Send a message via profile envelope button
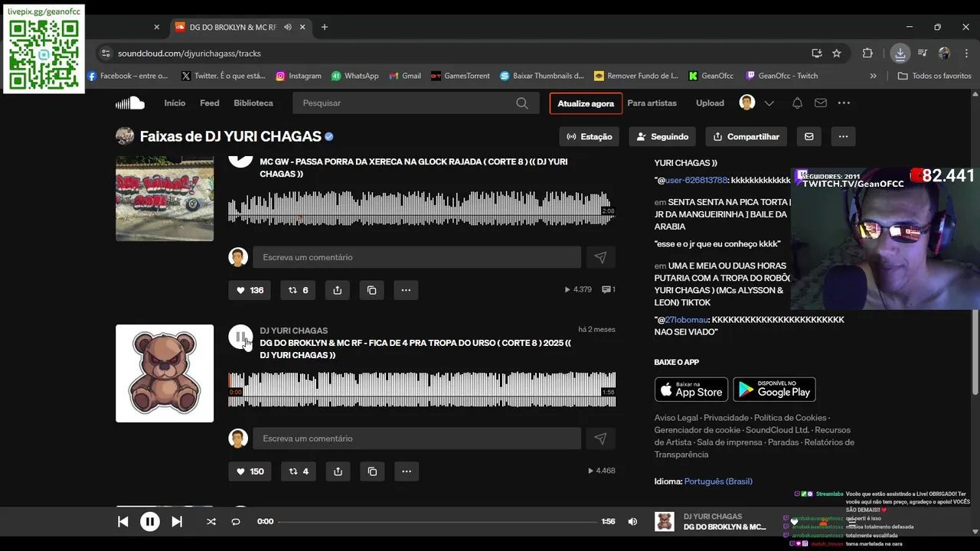This screenshot has height=551, width=980. [809, 137]
